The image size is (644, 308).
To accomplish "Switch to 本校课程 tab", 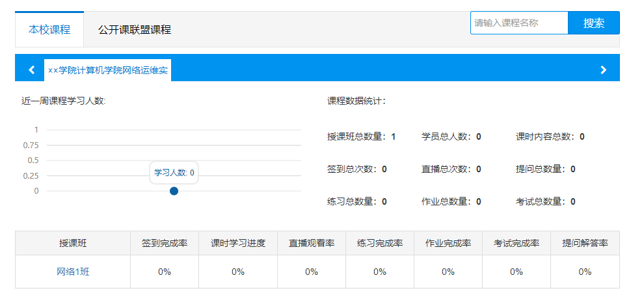I will point(49,29).
